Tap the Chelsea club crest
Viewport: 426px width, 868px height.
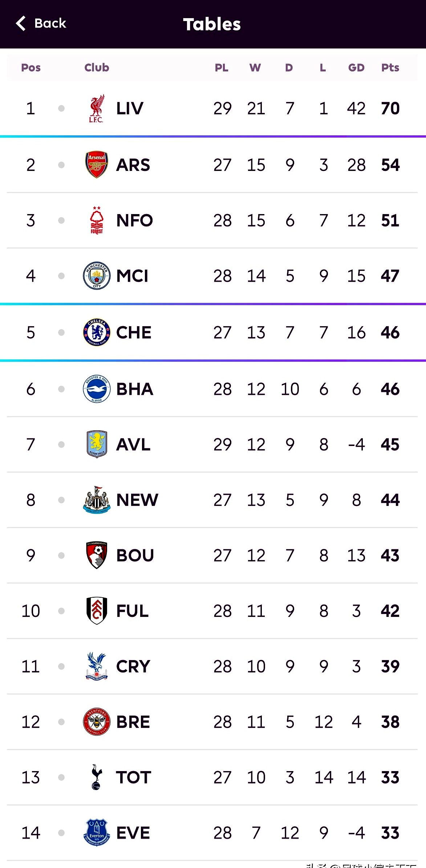click(97, 332)
